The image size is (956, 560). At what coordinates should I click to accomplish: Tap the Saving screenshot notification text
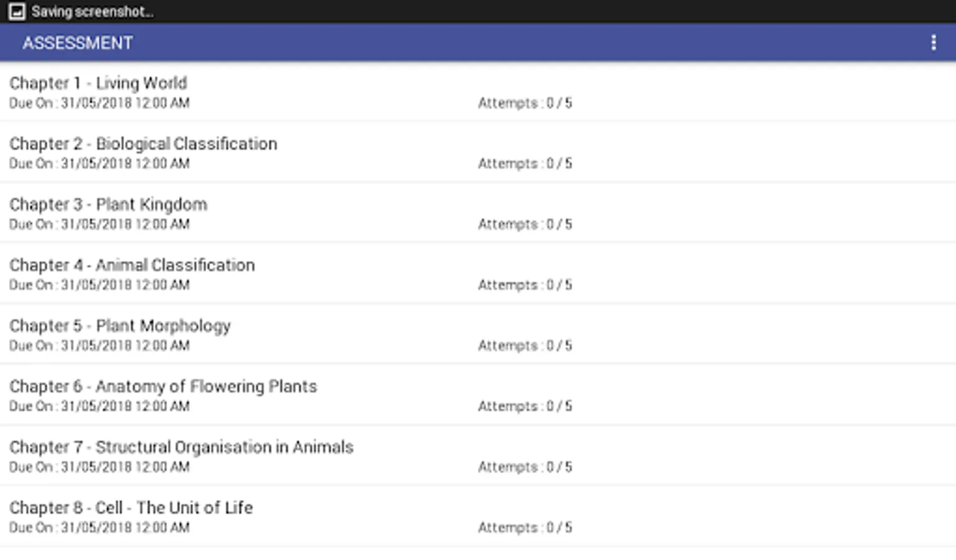pyautogui.click(x=92, y=11)
